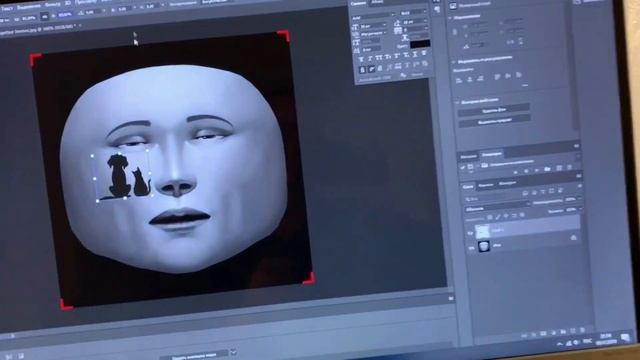Open the Выделение menu

coord(29,7)
